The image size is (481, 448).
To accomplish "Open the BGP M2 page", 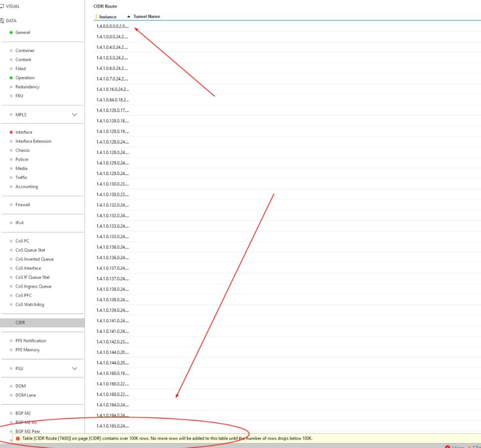I will click(x=23, y=413).
